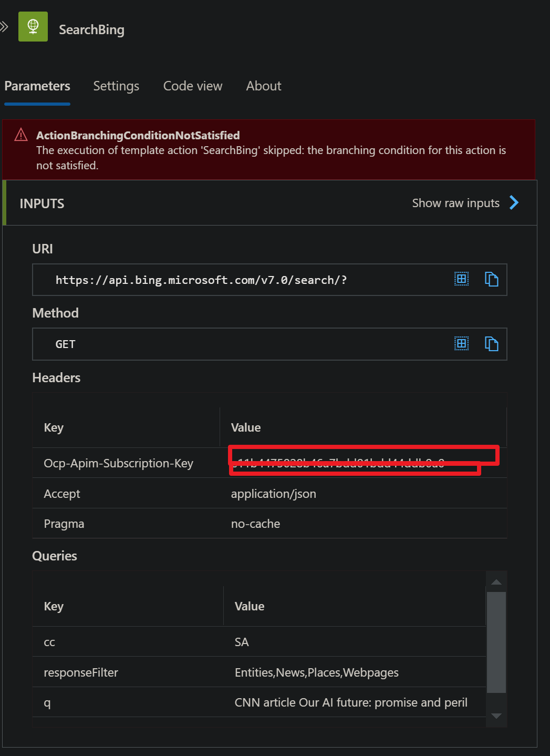
Task: Open the Settings tab
Action: click(116, 86)
